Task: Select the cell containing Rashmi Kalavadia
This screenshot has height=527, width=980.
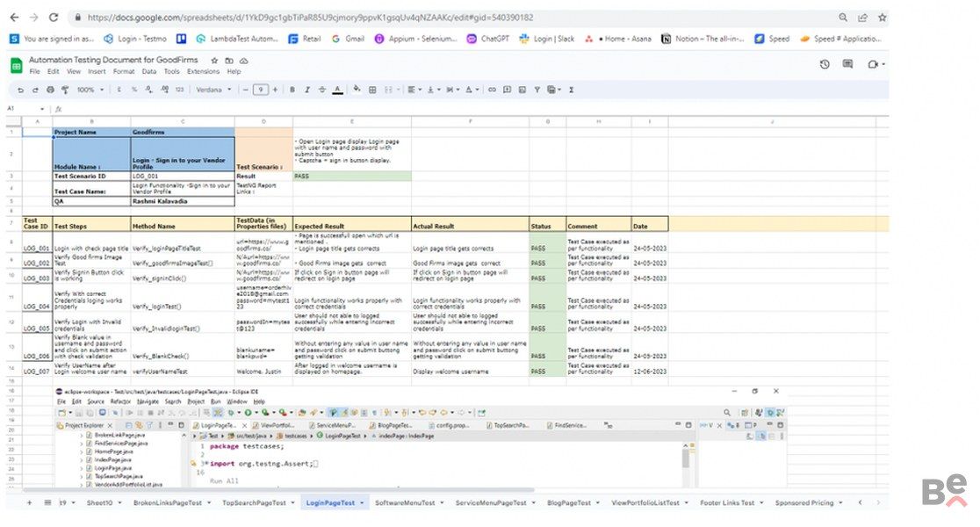Action: pyautogui.click(x=183, y=202)
